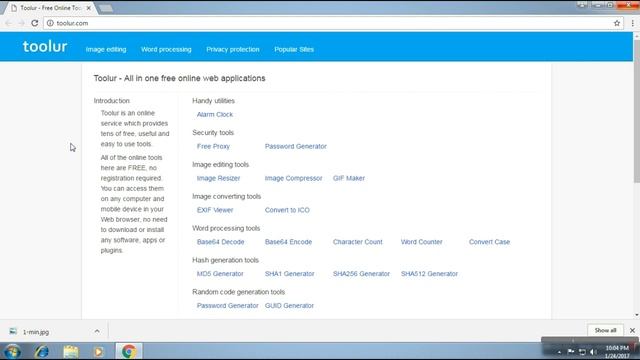Reload the page with the refresh icon

[35, 23]
